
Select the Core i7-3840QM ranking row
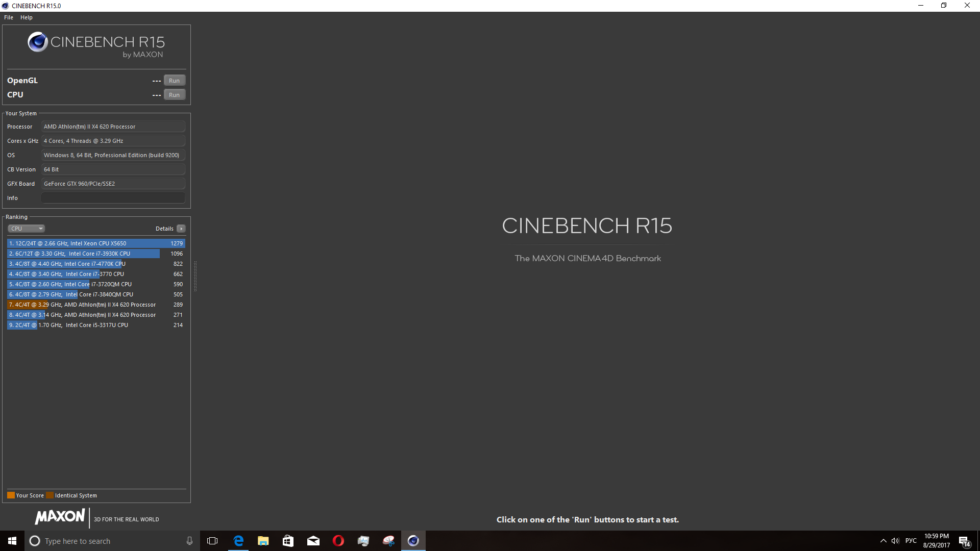(96, 294)
